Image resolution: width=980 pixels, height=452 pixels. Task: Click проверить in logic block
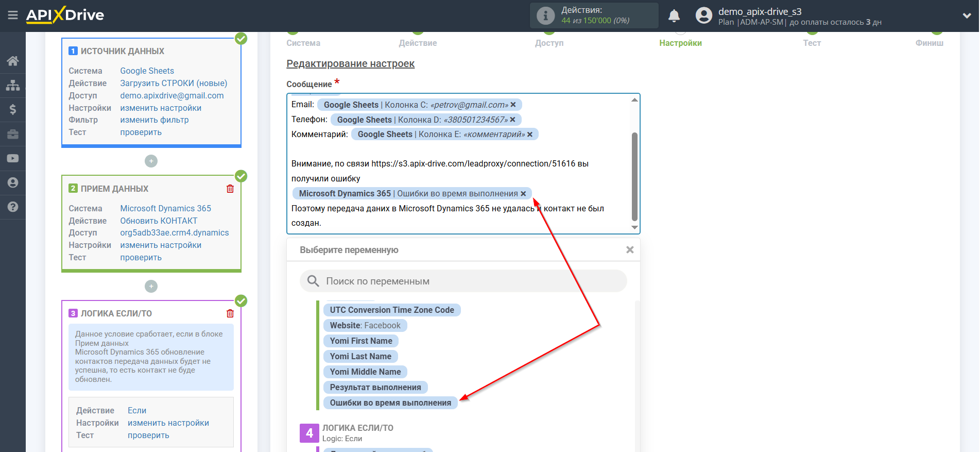coord(148,435)
